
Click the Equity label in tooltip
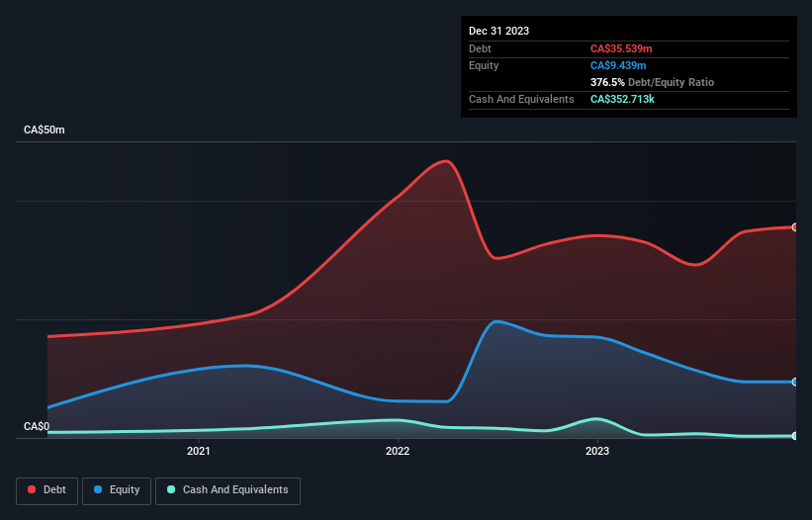484,65
